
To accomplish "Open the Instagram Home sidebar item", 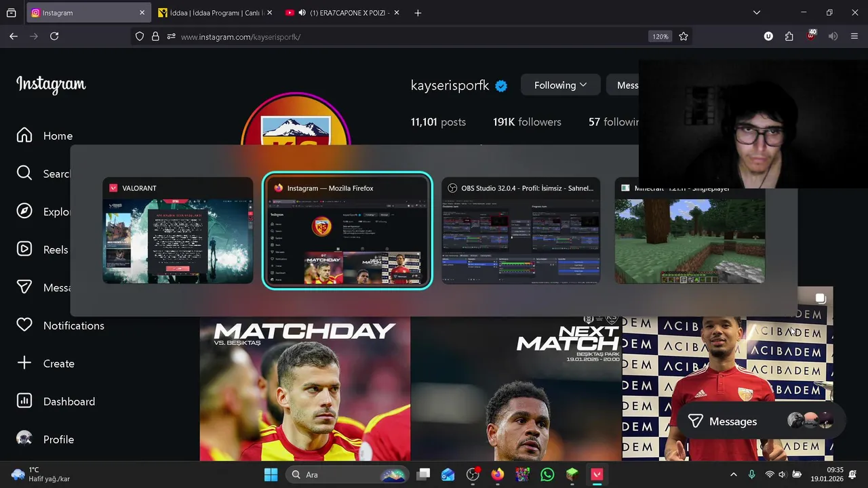I will (x=45, y=136).
